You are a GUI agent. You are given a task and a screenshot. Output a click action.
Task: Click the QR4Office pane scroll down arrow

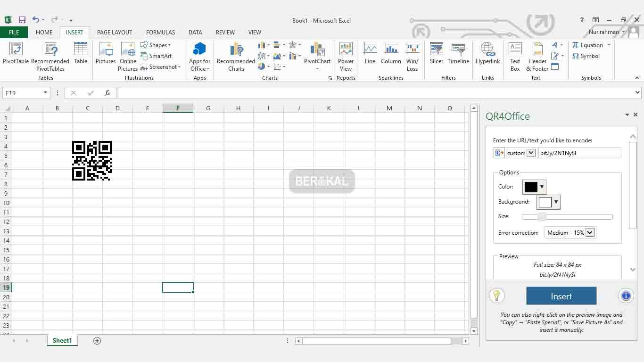click(x=633, y=270)
